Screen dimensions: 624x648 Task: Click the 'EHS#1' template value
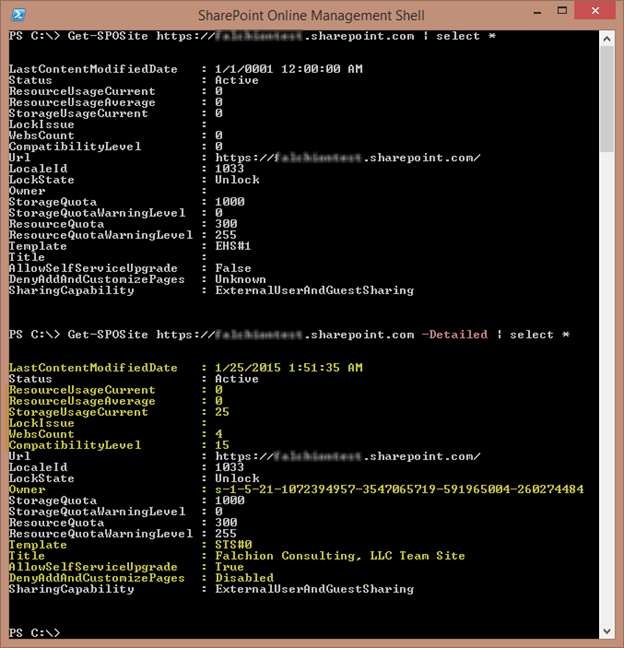click(x=233, y=246)
